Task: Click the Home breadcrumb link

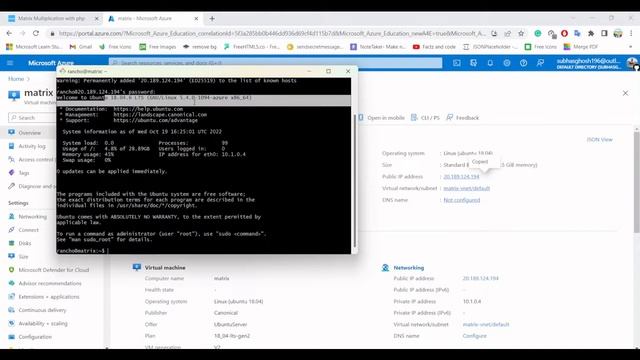Action: tap(16, 79)
